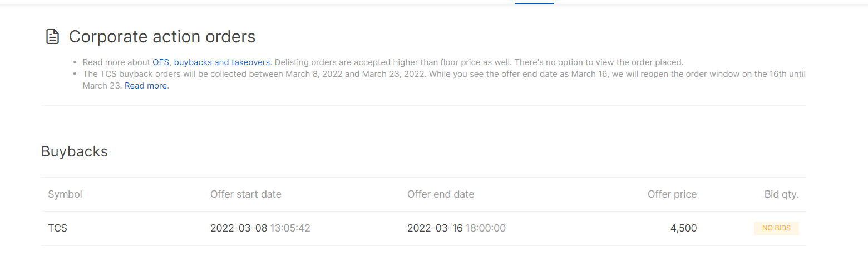
Task: Click the offer start date 2022-03-08
Action: [x=239, y=228]
